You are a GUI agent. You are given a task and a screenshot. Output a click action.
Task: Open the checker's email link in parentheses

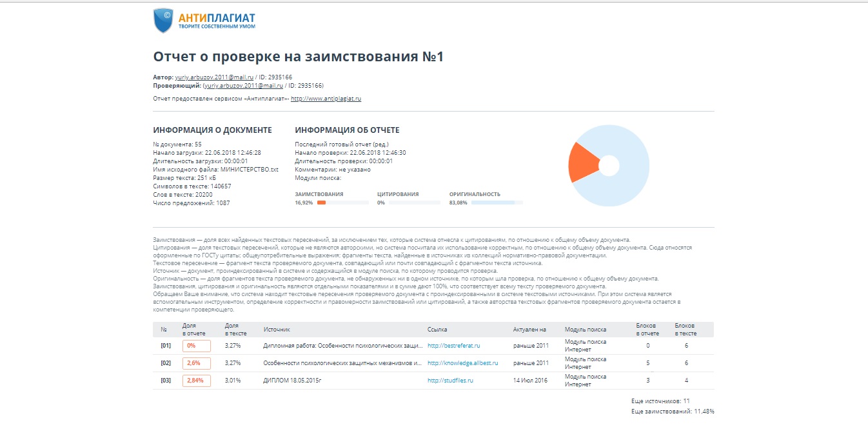tap(244, 85)
